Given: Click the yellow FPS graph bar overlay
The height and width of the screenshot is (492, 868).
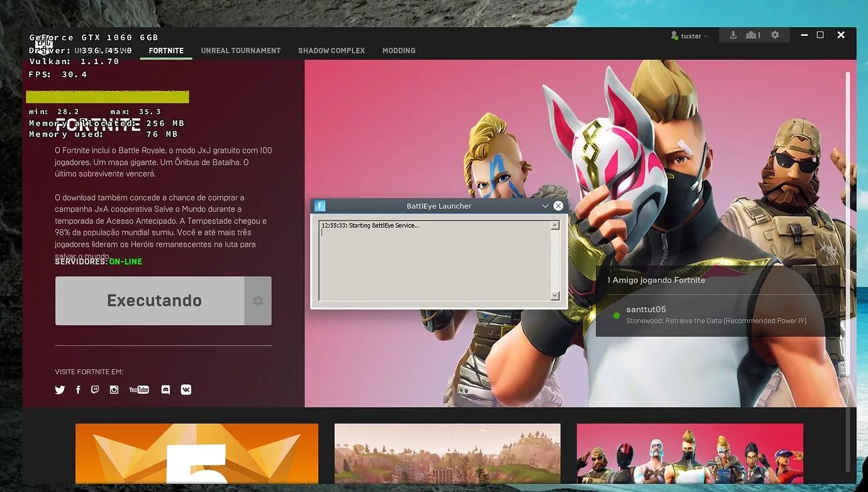Looking at the screenshot, I should click(108, 97).
